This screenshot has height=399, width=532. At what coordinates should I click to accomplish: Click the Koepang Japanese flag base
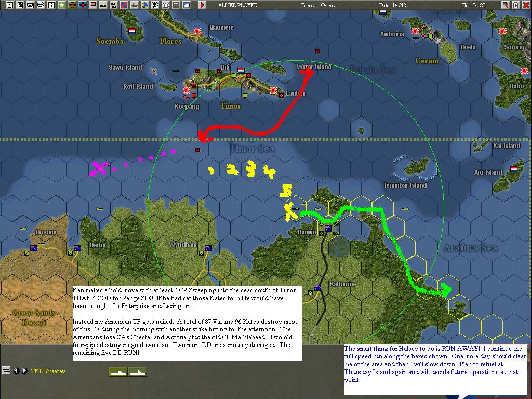187,90
